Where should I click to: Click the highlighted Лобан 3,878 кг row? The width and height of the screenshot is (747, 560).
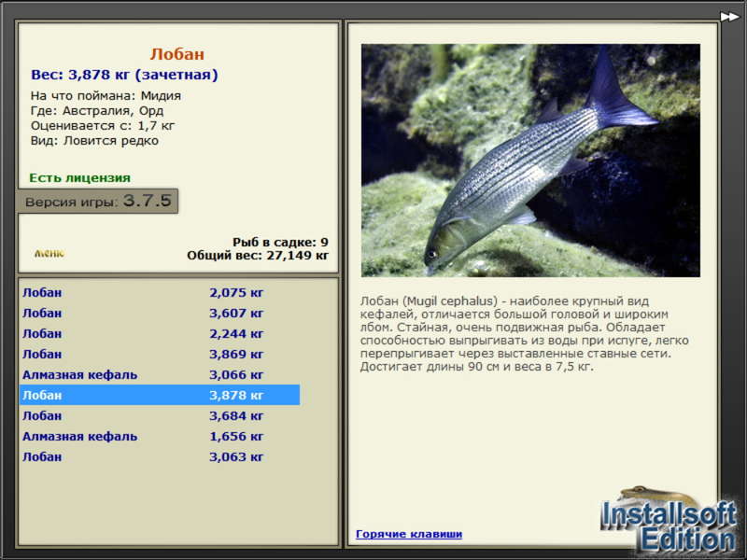[x=160, y=395]
